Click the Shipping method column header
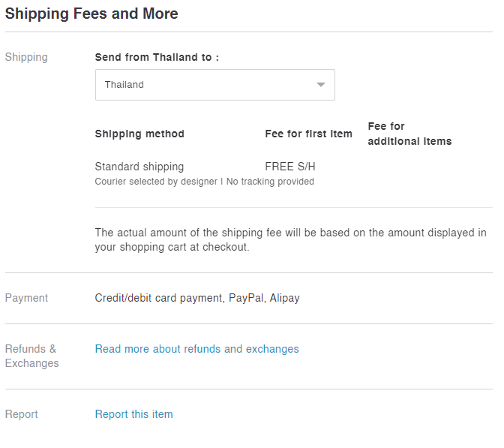 [139, 134]
